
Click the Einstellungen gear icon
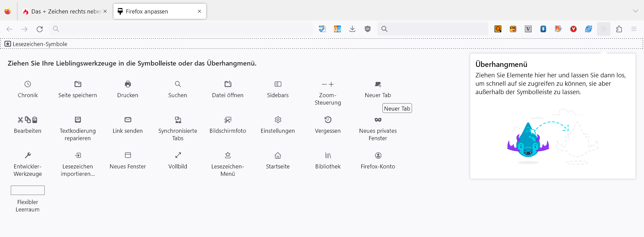tap(278, 120)
